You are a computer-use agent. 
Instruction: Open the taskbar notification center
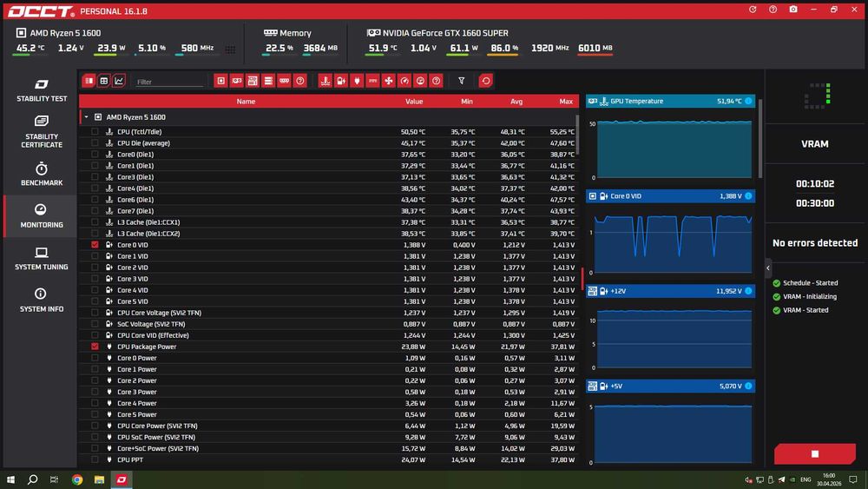pos(853,479)
